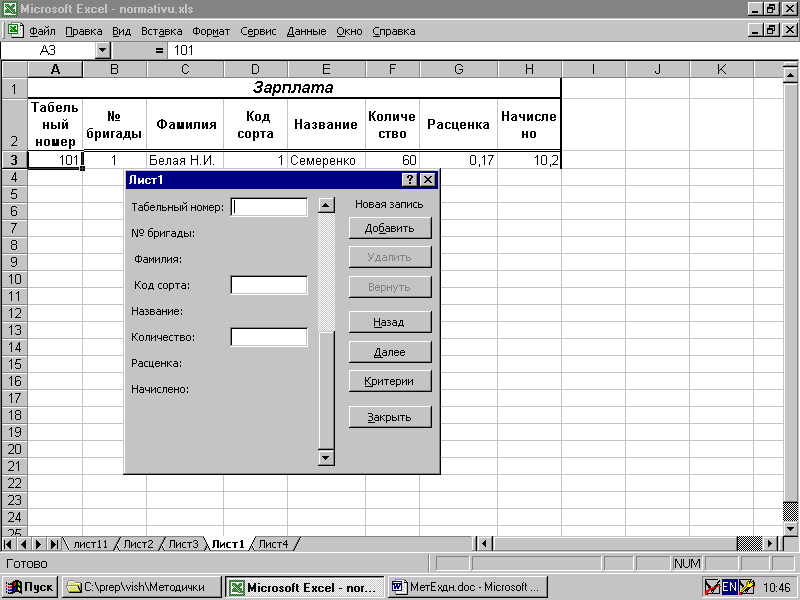Focus the Табельный номер input field
This screenshot has width=800, height=600.
tap(269, 207)
